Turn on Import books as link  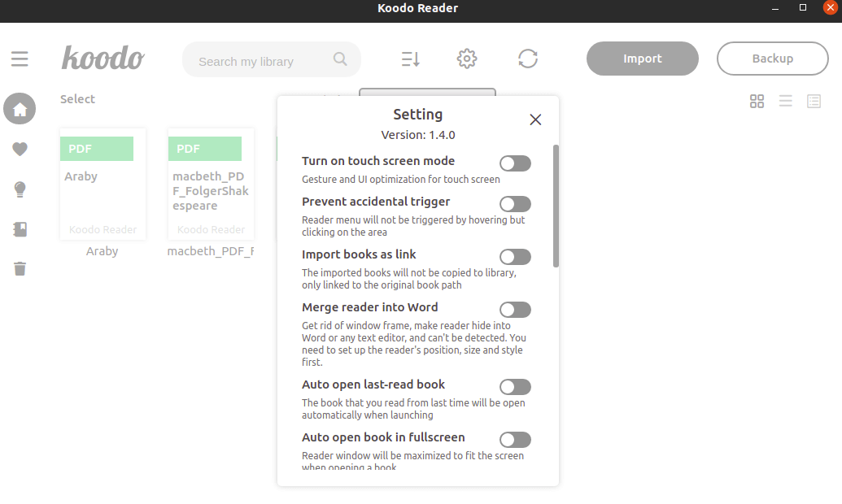coord(515,256)
